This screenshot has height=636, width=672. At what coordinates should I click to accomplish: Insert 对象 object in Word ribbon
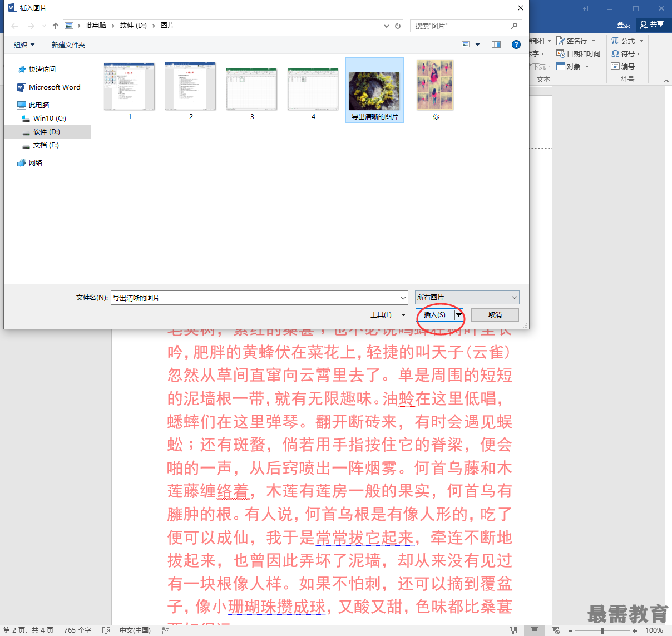[569, 66]
